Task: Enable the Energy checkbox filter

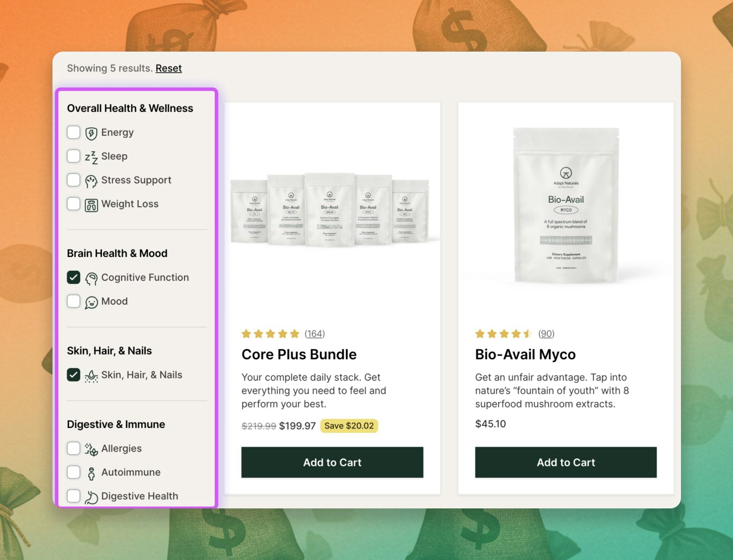Action: coord(74,132)
